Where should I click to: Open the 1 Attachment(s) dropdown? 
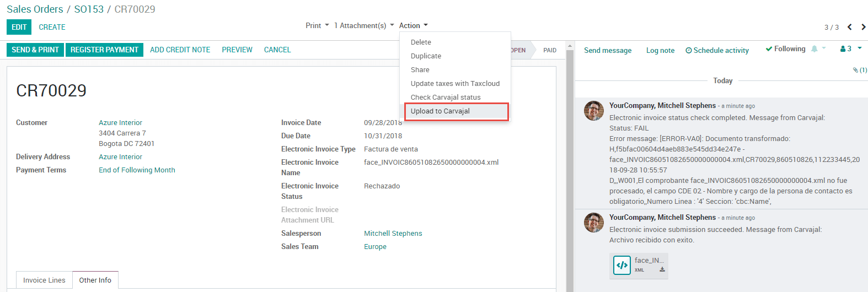click(x=364, y=26)
